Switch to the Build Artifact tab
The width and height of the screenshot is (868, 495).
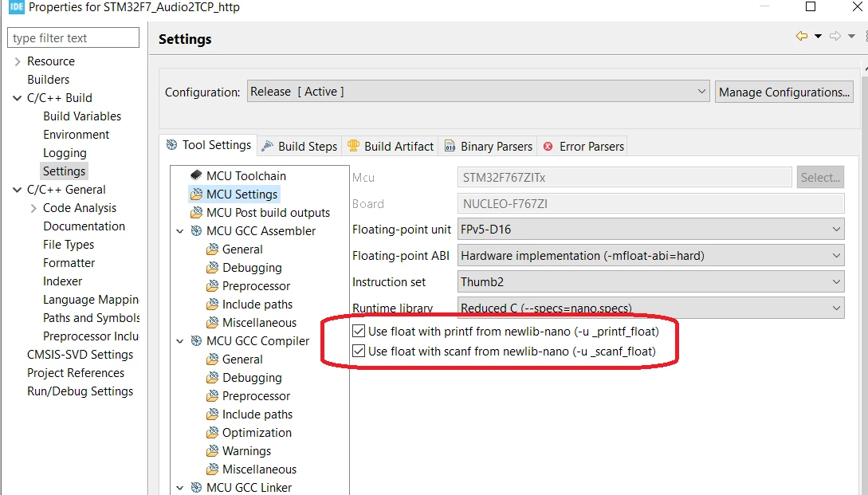tap(391, 146)
